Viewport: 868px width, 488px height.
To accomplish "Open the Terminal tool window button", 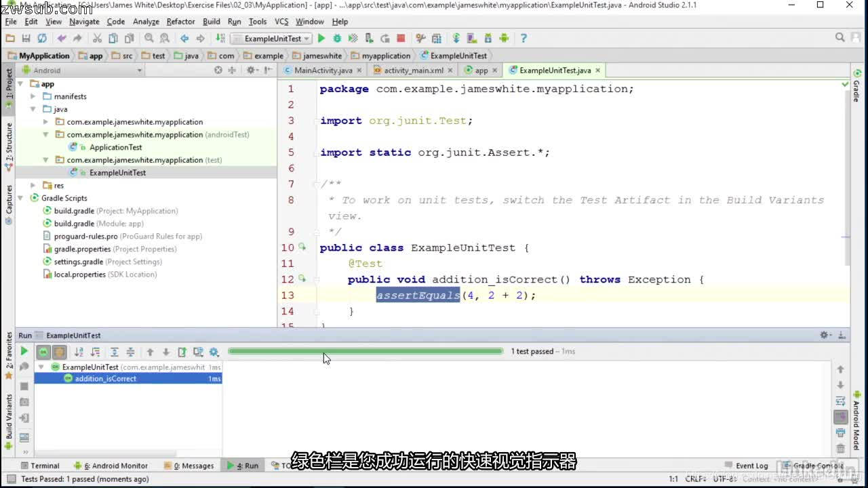I will pyautogui.click(x=40, y=466).
